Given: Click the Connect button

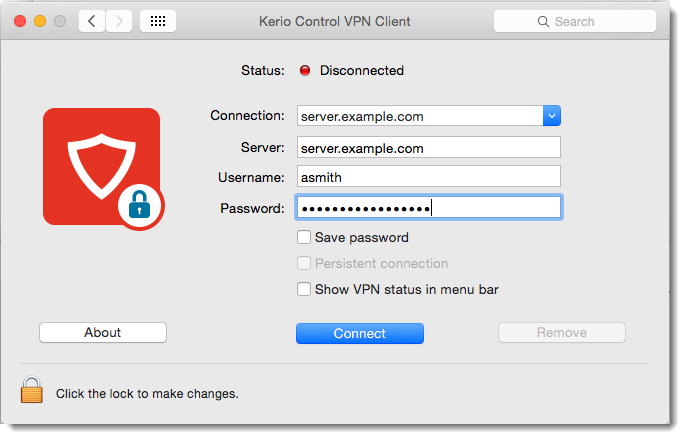Looking at the screenshot, I should (x=360, y=333).
